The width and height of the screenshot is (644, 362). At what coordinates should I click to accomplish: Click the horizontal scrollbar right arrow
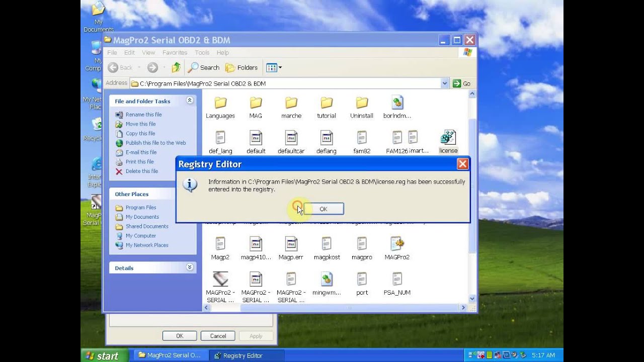tap(463, 307)
